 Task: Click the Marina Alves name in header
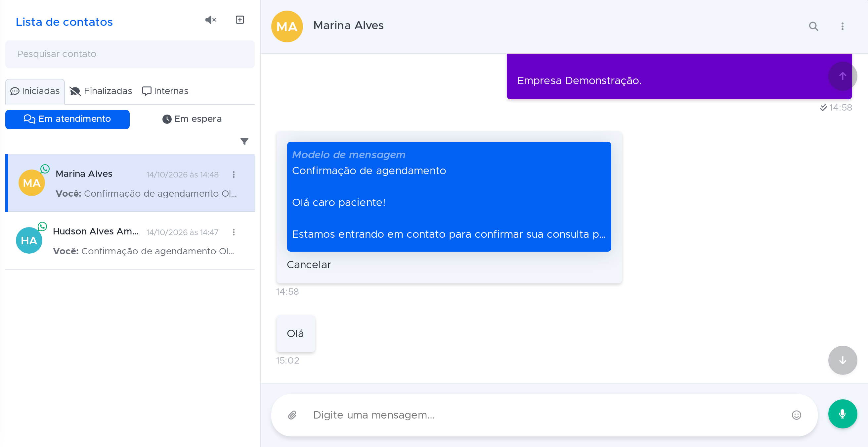coord(348,25)
